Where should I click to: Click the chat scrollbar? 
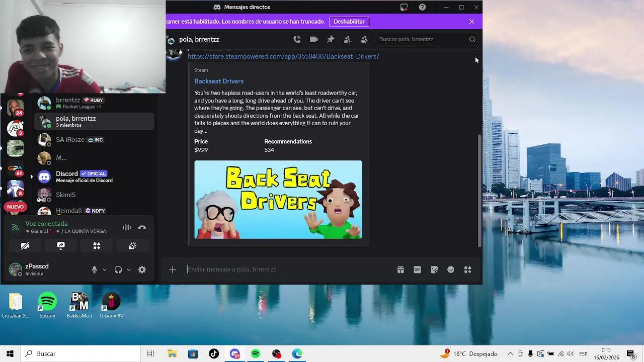(x=479, y=191)
